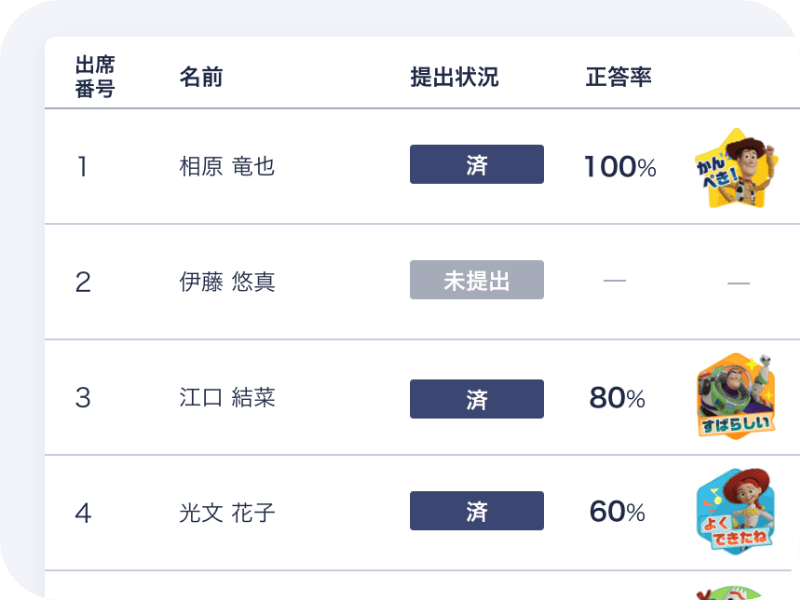Click the Buzz Lightyear すばらしい sticker
The height and width of the screenshot is (600, 800).
736,396
